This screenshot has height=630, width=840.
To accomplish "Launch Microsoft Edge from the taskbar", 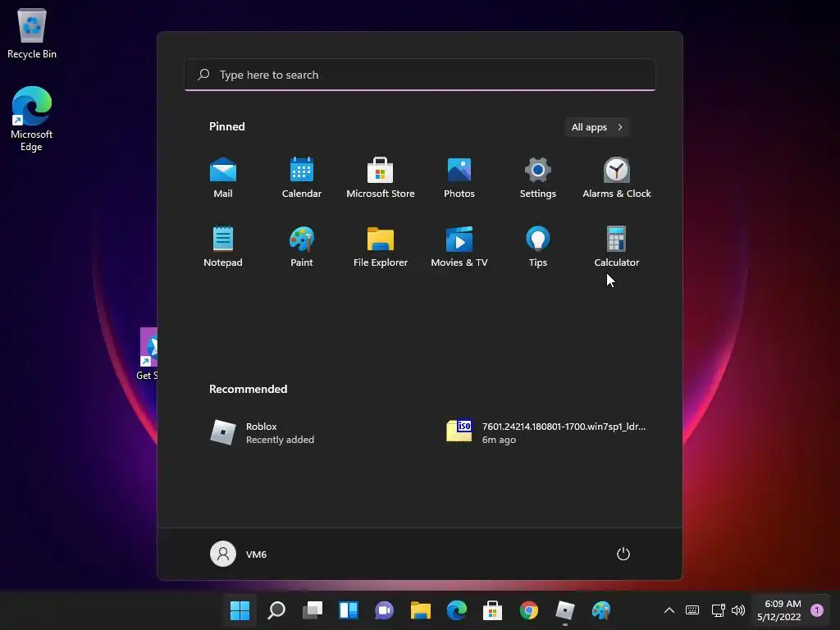I will pyautogui.click(x=456, y=610).
